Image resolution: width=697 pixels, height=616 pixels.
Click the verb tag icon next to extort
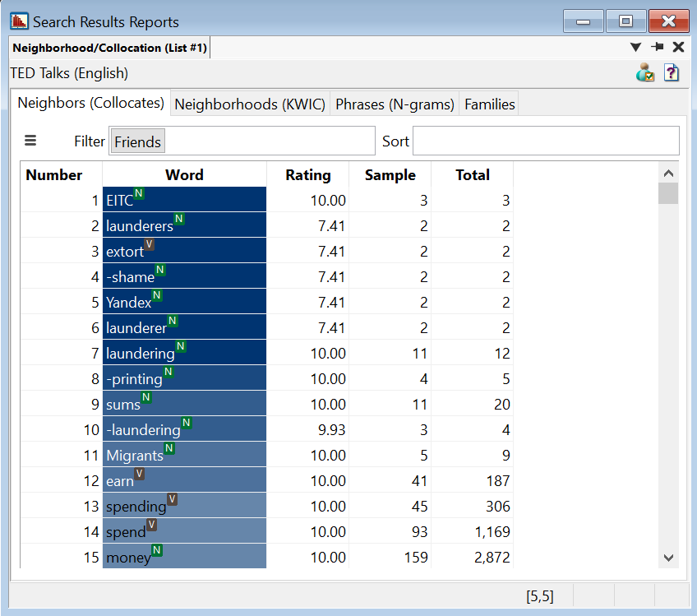click(x=149, y=244)
